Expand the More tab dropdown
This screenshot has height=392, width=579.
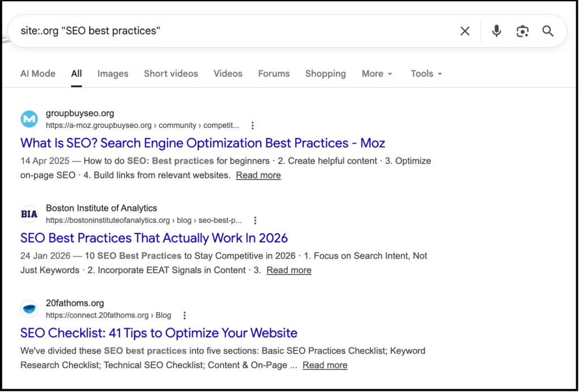[x=377, y=74]
